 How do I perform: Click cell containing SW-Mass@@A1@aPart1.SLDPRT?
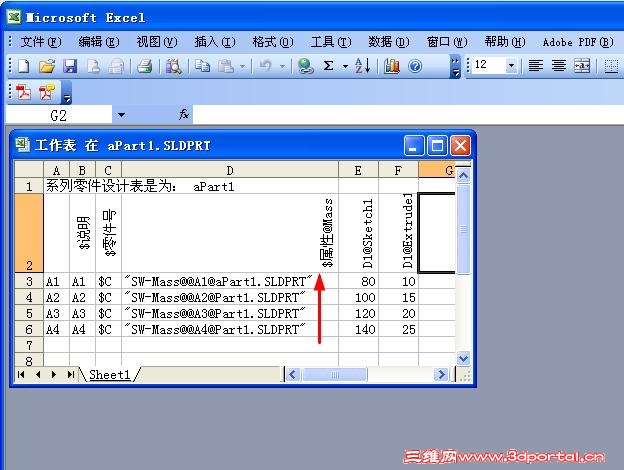point(230,281)
